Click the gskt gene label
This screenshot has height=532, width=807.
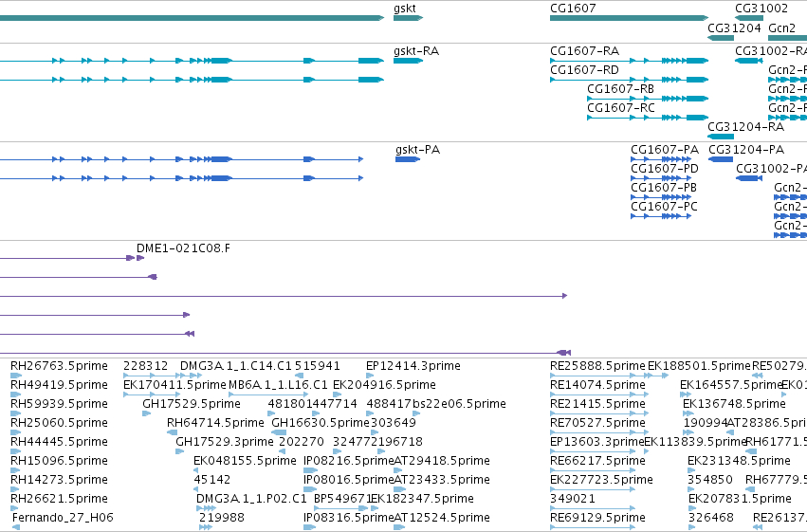(405, 9)
